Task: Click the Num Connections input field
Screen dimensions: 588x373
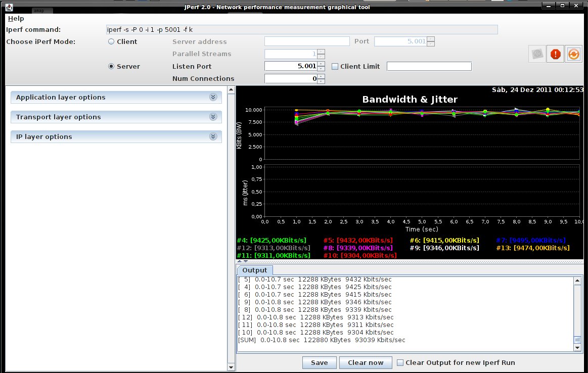Action: pyautogui.click(x=291, y=79)
